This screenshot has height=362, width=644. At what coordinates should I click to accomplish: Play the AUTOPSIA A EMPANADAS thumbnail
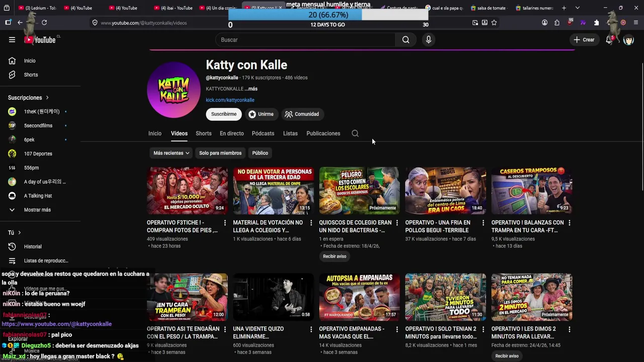tap(359, 297)
